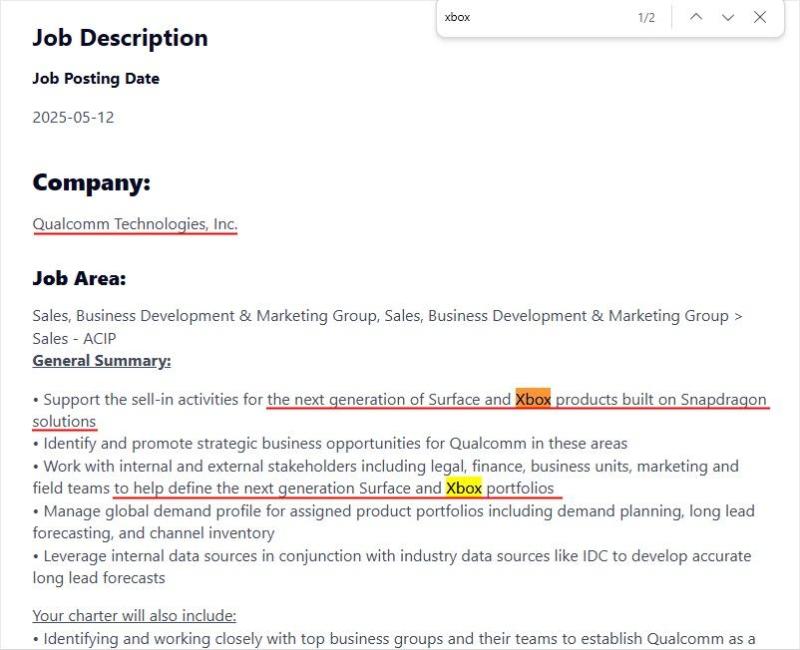The width and height of the screenshot is (800, 650).
Task: Click the date 2025-05-12
Action: click(73, 117)
